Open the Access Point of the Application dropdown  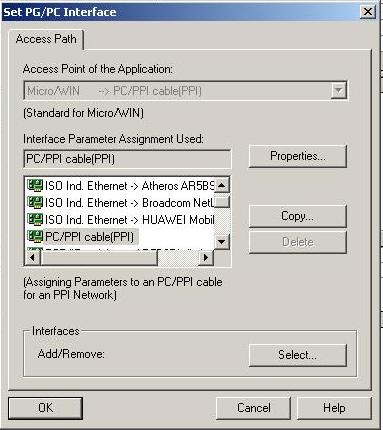click(x=338, y=90)
